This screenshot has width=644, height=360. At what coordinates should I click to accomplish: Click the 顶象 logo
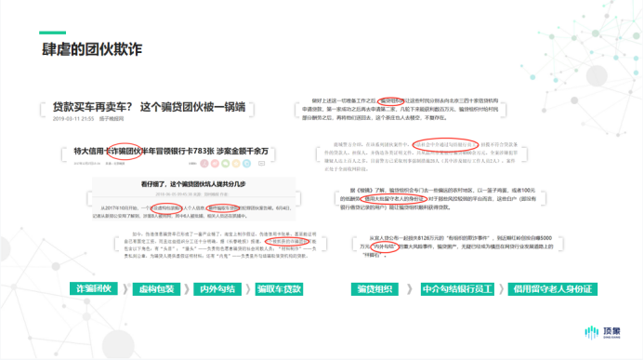coord(603,332)
